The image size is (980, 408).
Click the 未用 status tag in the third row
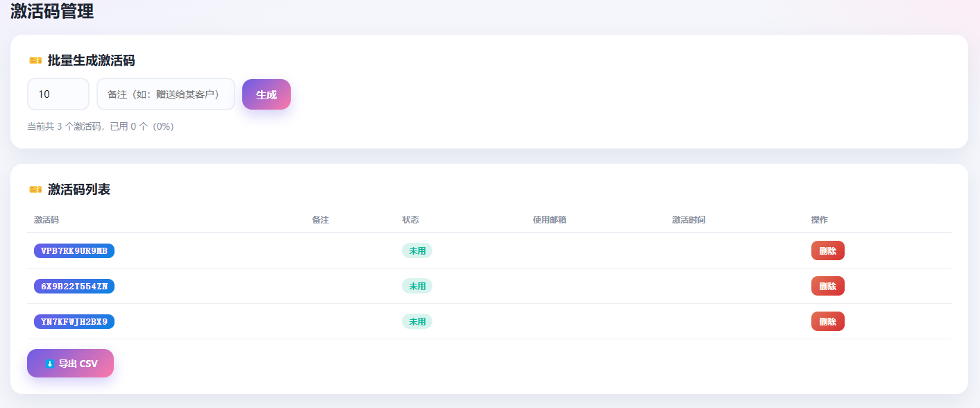coord(417,321)
